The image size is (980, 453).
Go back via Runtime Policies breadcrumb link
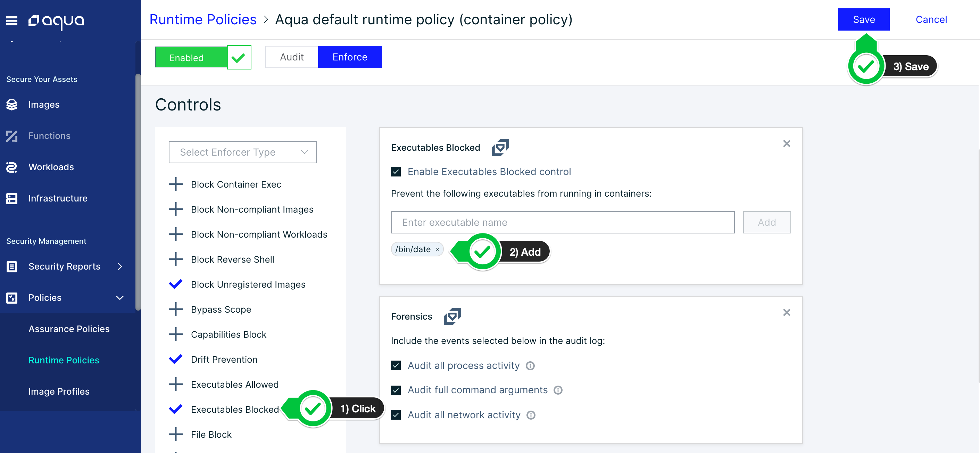pos(203,19)
